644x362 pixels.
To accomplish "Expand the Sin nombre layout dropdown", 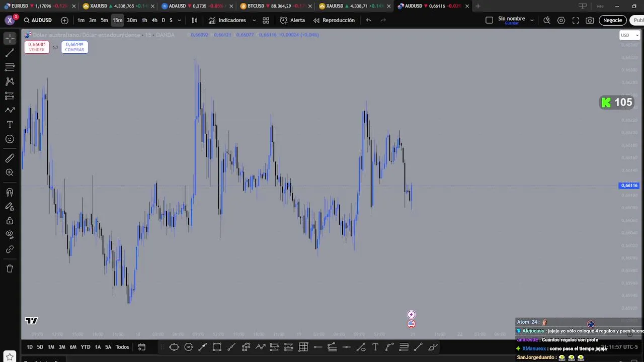I will click(x=532, y=20).
